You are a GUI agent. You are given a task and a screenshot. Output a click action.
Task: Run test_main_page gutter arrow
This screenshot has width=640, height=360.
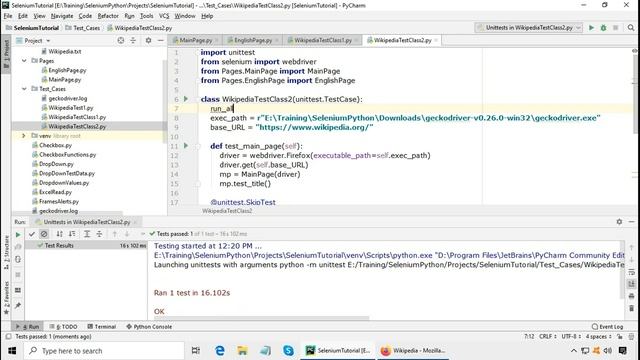pyautogui.click(x=186, y=146)
